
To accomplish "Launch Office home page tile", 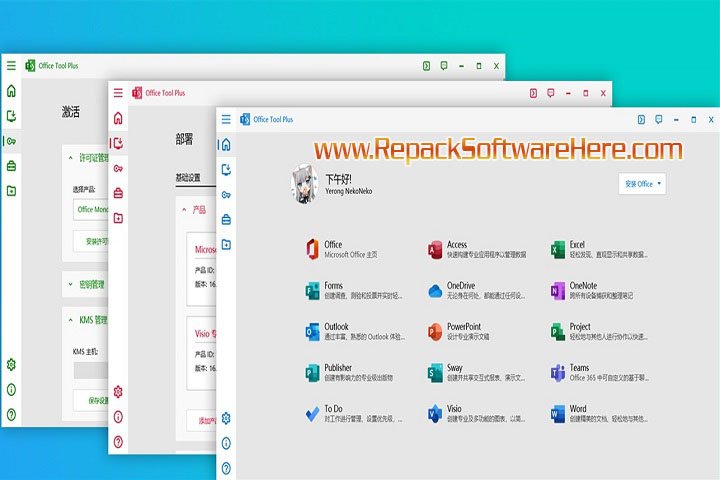I will (342, 249).
